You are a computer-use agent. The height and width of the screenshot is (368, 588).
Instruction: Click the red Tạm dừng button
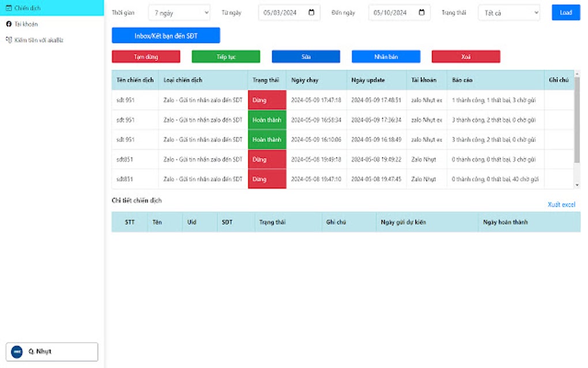point(146,57)
